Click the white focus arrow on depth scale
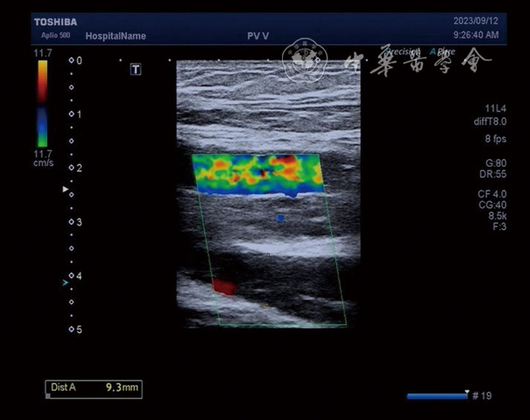Screen dimensions: 530x420 click(65, 190)
